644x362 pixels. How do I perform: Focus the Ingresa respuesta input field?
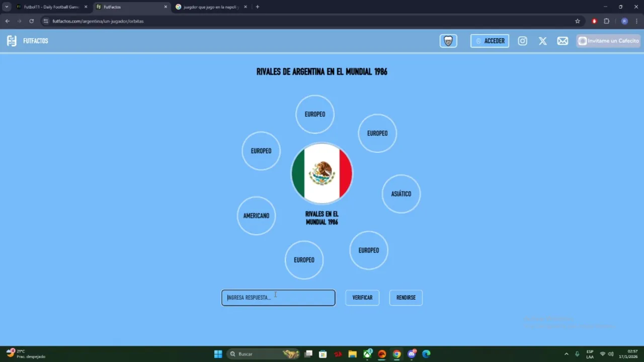[x=278, y=298]
